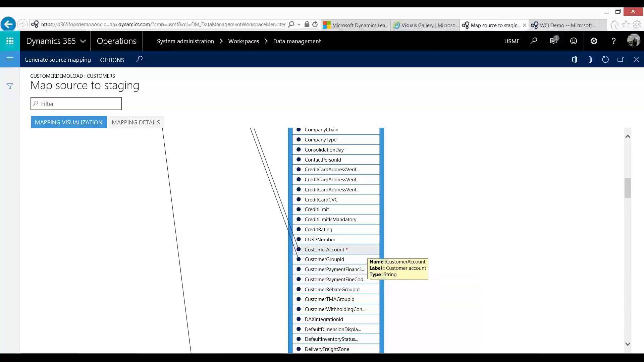
Task: Open the filter pane funnel icon
Action: tap(10, 86)
